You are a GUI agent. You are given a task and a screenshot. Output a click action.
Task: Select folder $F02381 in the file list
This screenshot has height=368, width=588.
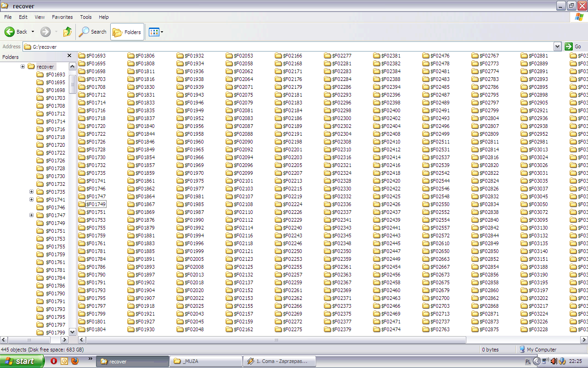point(386,56)
